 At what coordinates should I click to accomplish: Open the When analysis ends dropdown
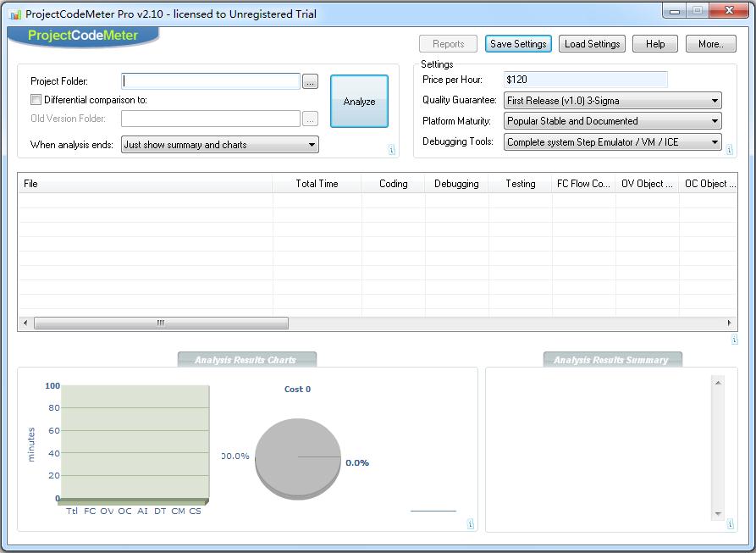312,145
